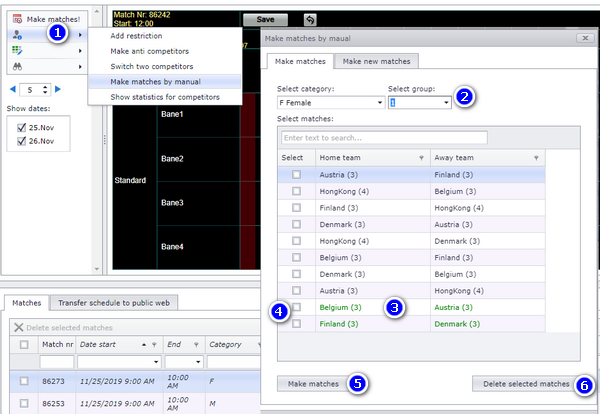Toggle the select-all checkbox in Matches header
The width and height of the screenshot is (600, 414).
tap(24, 345)
